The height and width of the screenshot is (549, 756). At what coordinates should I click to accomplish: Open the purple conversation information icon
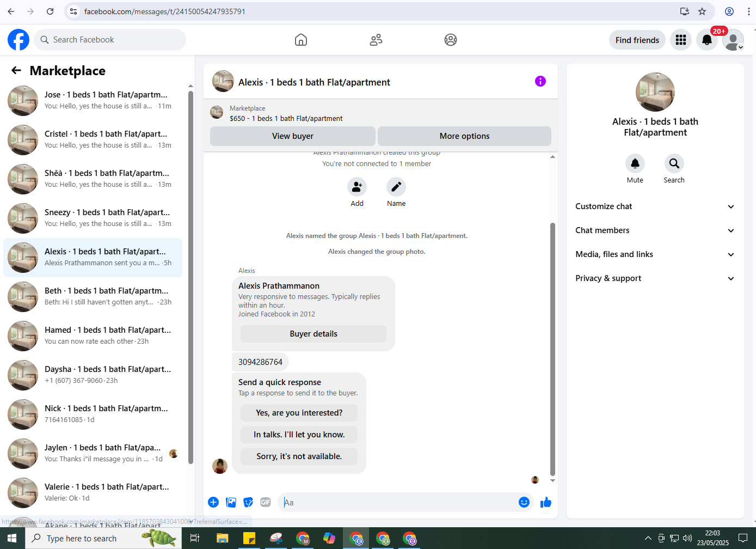[540, 81]
